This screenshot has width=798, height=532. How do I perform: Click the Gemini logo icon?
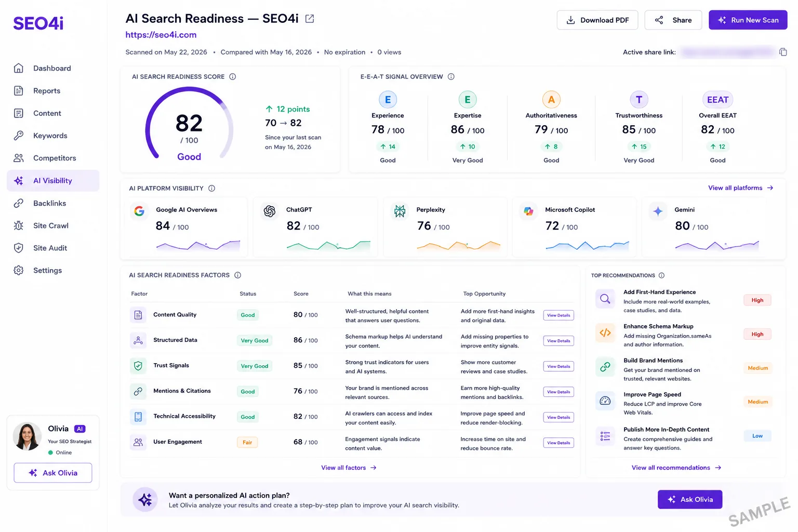click(x=658, y=211)
